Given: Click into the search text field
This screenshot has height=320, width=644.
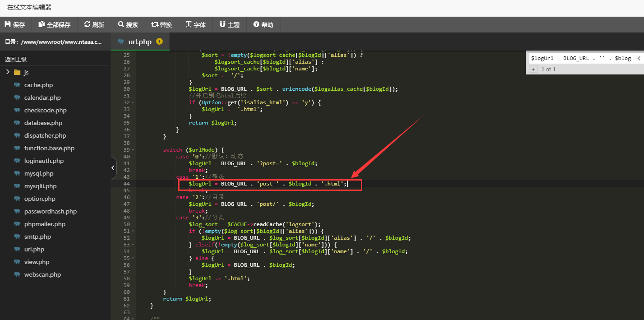Looking at the screenshot, I should (x=580, y=58).
